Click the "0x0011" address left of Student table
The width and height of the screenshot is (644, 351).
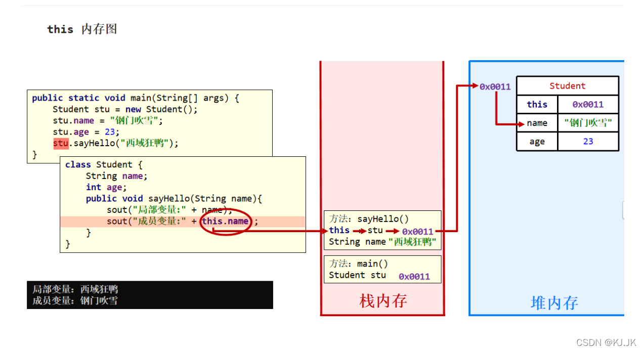tap(495, 86)
